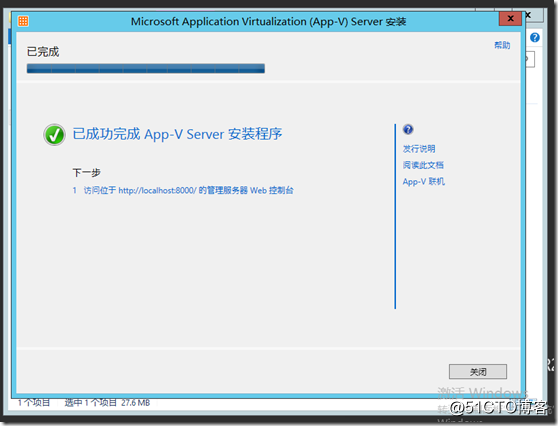Open the 帮助 link in the header
Image resolution: width=558 pixels, height=426 pixels.
pyautogui.click(x=502, y=45)
